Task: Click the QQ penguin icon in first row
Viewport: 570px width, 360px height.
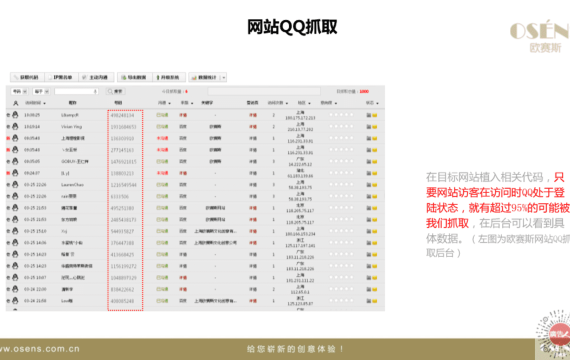Action: (15, 115)
